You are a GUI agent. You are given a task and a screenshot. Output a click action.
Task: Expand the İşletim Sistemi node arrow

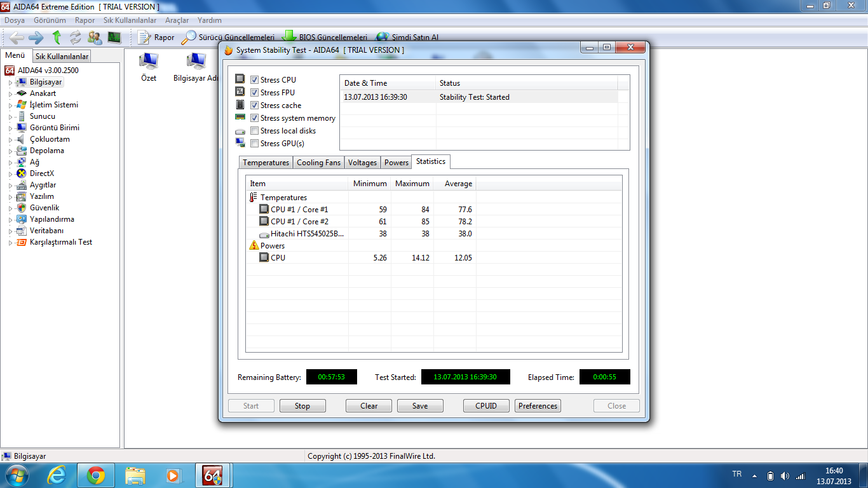[10, 105]
